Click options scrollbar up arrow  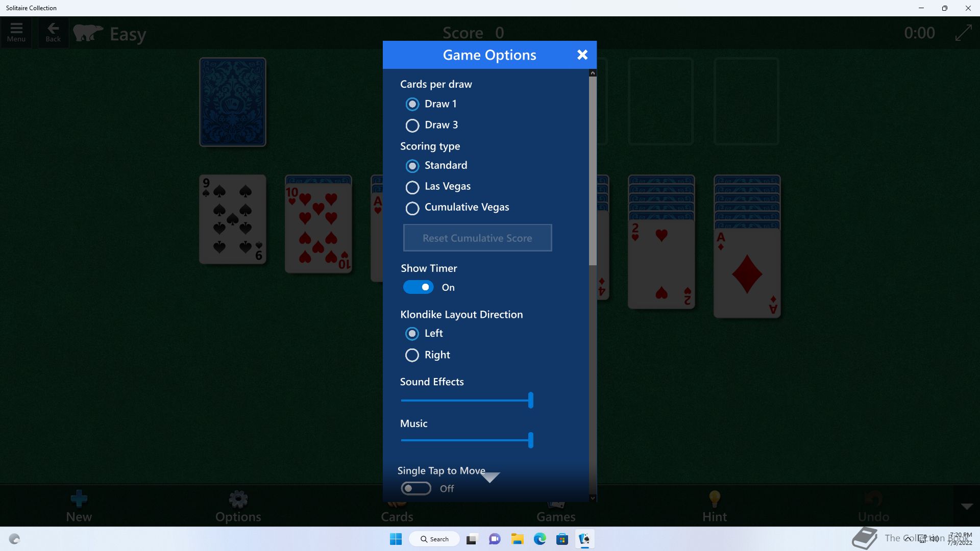[593, 73]
